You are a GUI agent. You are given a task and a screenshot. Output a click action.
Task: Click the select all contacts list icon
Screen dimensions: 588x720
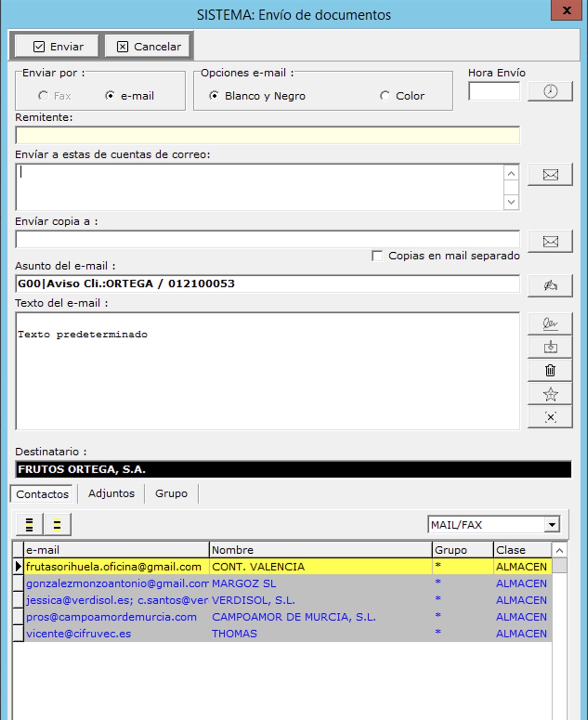(x=29, y=524)
